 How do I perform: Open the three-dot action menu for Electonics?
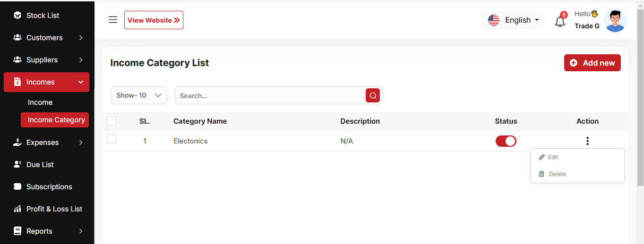[587, 141]
